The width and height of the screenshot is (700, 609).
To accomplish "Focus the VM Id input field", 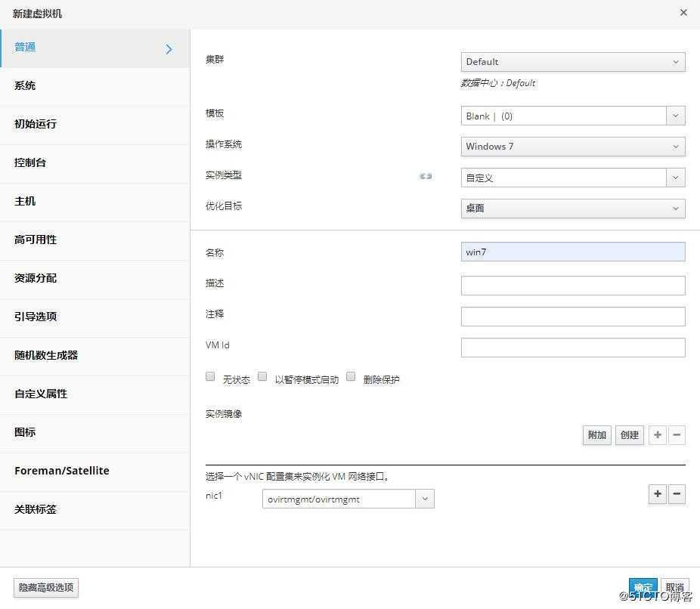I will pyautogui.click(x=573, y=348).
